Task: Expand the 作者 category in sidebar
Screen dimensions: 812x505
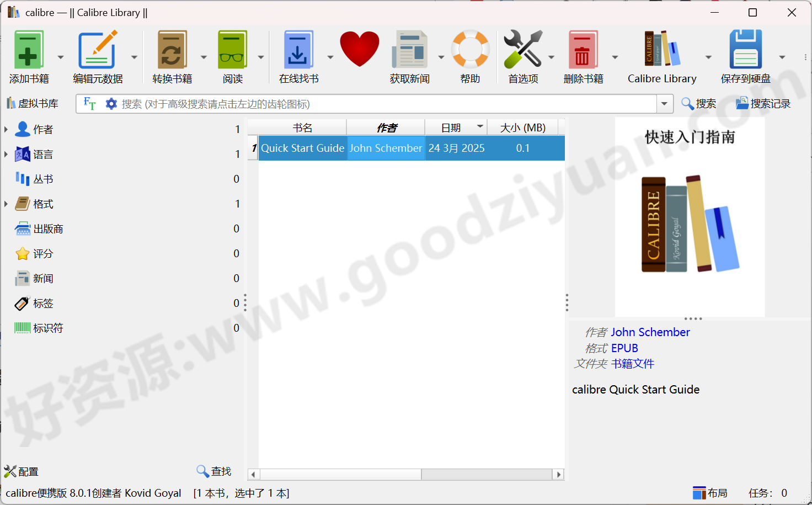Action: pos(6,129)
